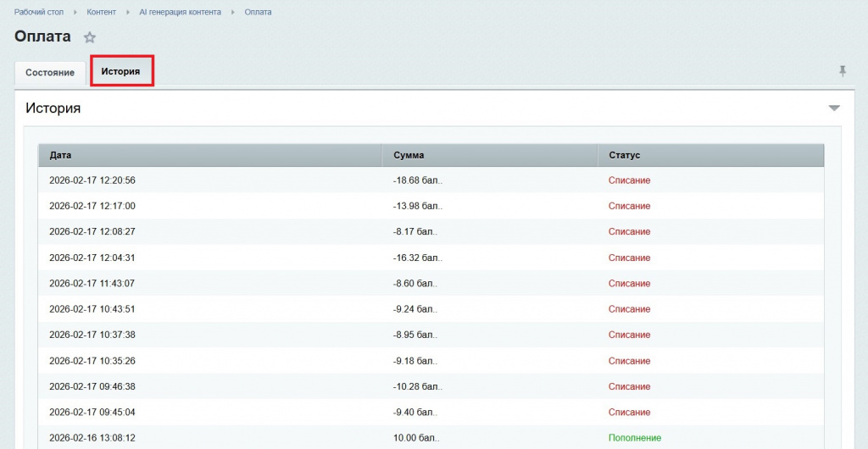Click the -13.98 бал. amount cell

[x=417, y=206]
